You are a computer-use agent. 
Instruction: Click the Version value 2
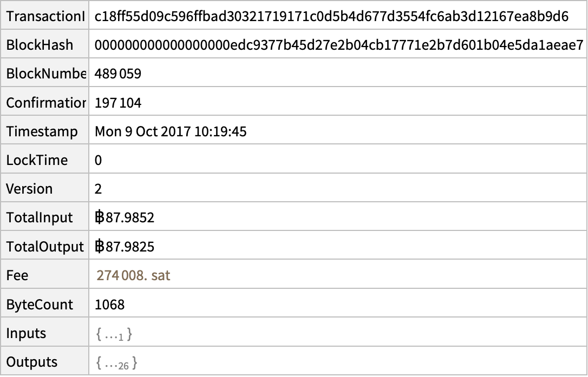(98, 189)
